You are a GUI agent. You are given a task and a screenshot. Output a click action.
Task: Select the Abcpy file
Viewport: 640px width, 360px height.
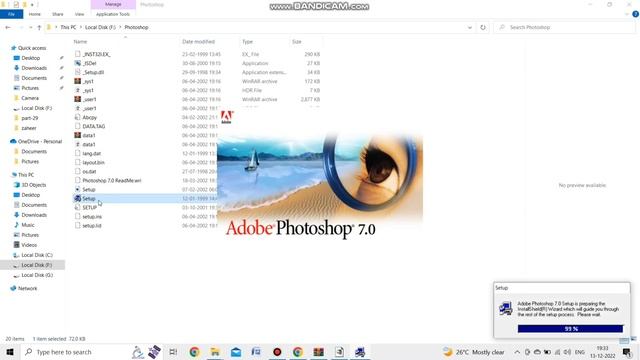(x=89, y=118)
